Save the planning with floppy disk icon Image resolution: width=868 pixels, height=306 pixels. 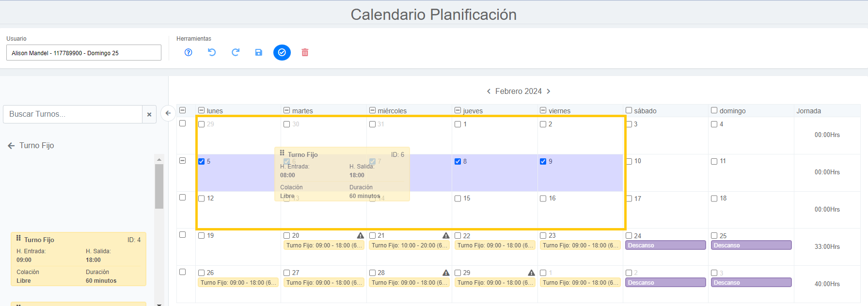(259, 52)
